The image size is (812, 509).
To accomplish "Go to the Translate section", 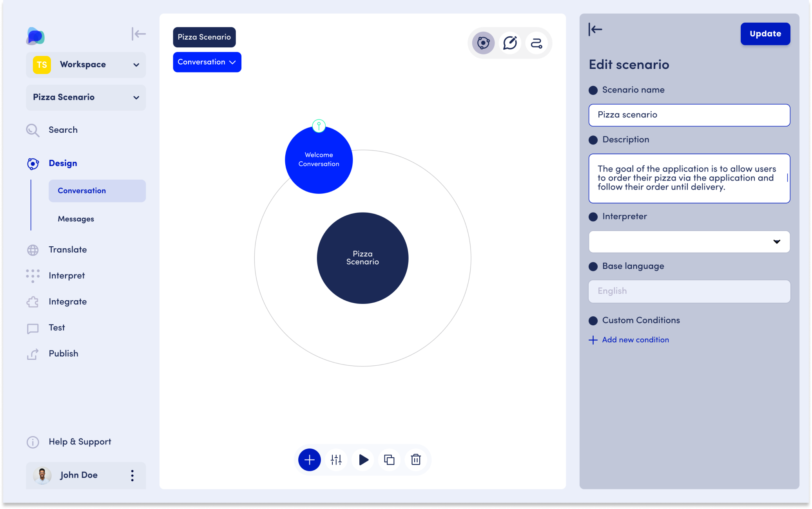I will coord(67,250).
